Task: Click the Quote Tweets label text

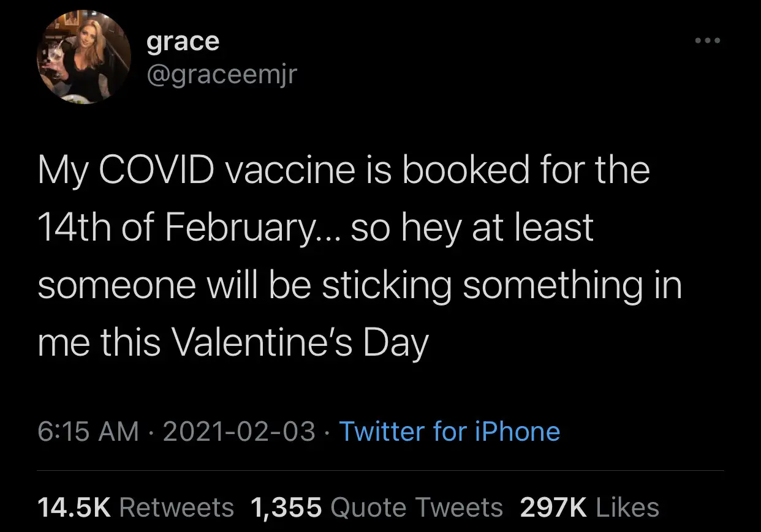Action: point(417,508)
